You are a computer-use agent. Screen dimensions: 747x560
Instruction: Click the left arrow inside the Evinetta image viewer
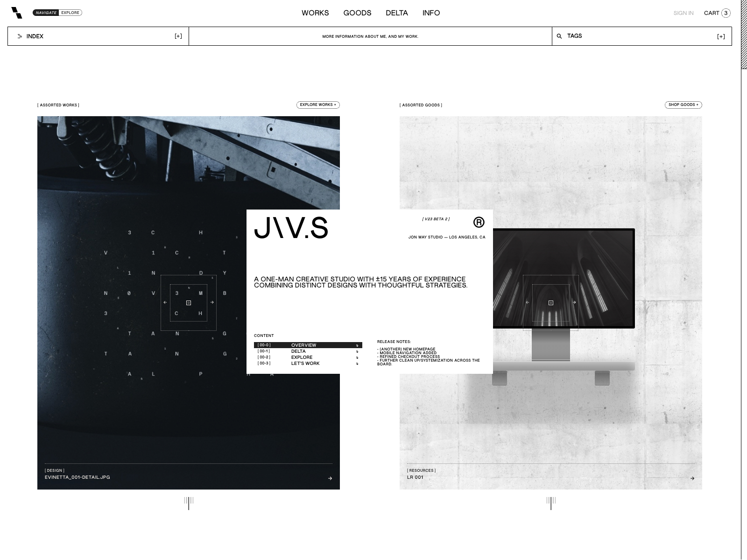166,302
